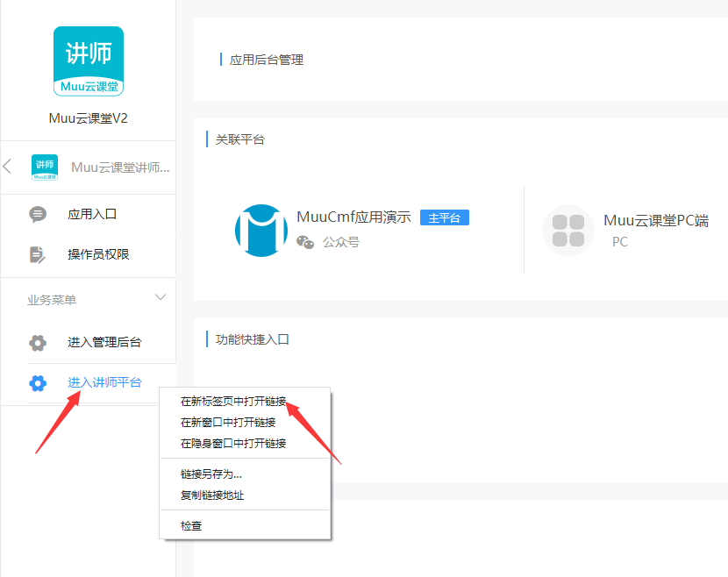Click 复制链接地址 in context menu
The width and height of the screenshot is (728, 577).
212,495
